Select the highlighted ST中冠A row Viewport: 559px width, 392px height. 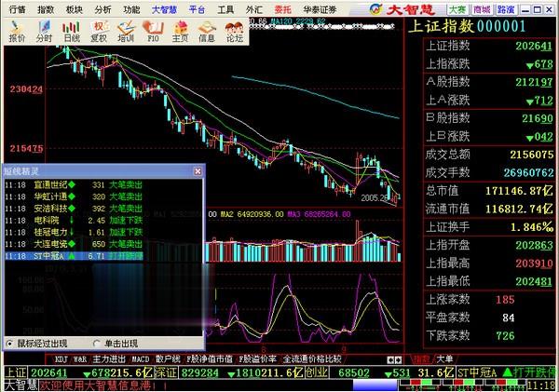(x=74, y=256)
